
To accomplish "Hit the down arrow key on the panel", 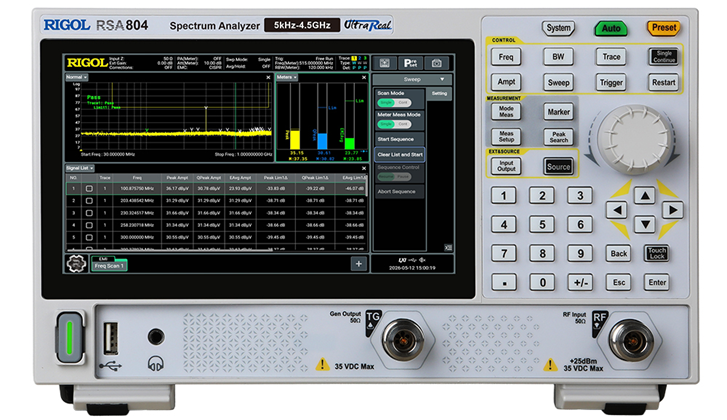I will (x=644, y=225).
